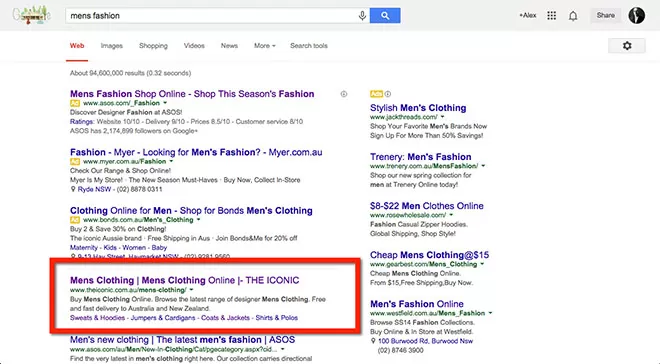Switch to the Videos tab
Screen dimensions: 660x364
coord(194,46)
